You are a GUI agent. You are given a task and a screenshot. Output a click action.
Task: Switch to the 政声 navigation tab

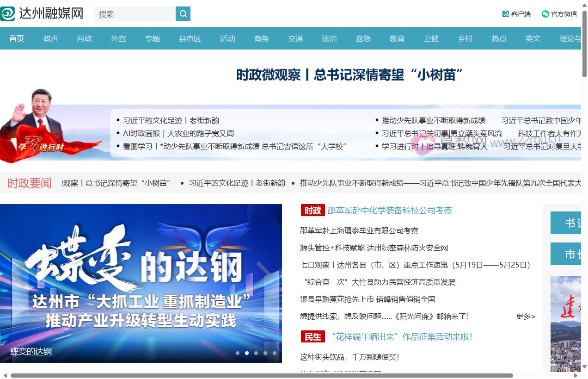(x=50, y=38)
